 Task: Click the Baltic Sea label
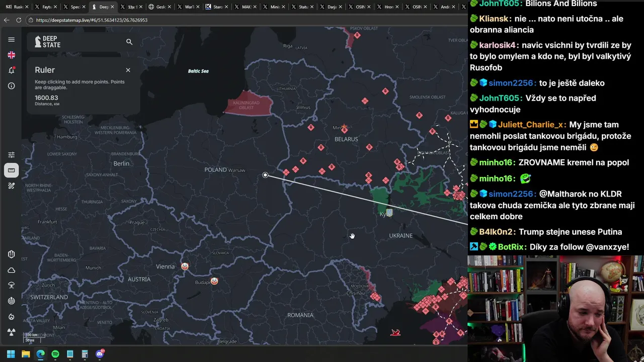pos(198,71)
